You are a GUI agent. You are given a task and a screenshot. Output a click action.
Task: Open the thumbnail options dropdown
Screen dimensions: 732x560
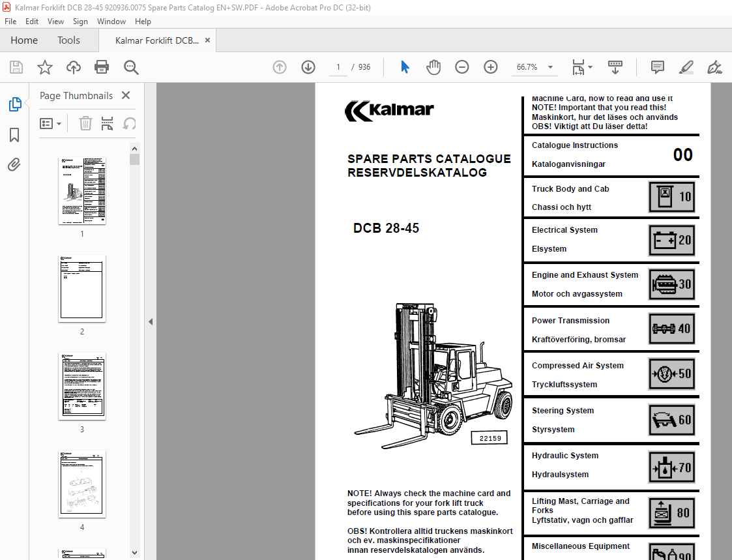51,123
